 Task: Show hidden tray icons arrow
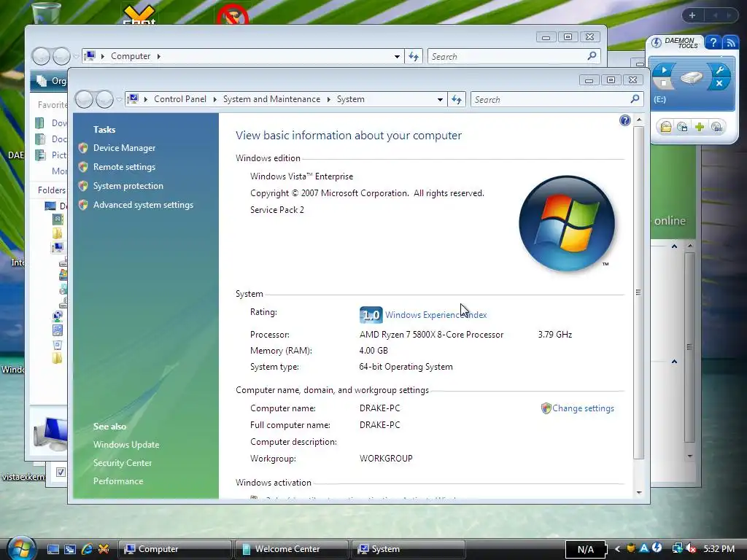coord(617,549)
